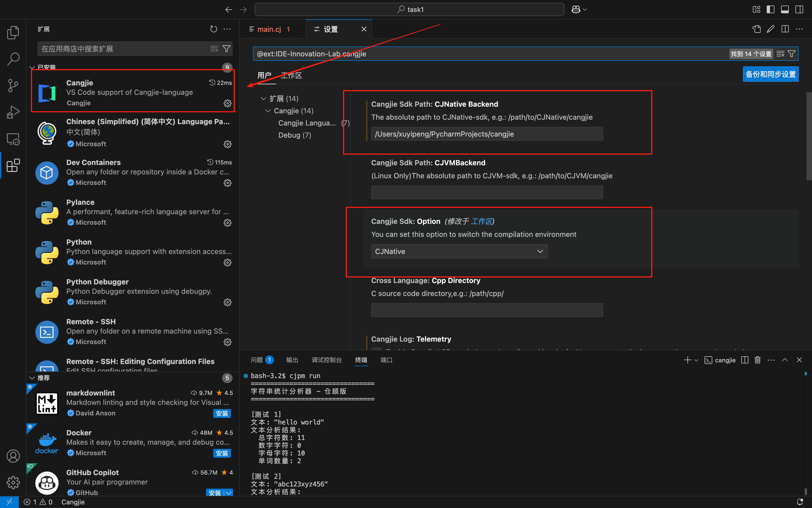Viewport: 812px width, 508px height.
Task: Toggle the secondary sidebar layout button
Action: coord(799,9)
